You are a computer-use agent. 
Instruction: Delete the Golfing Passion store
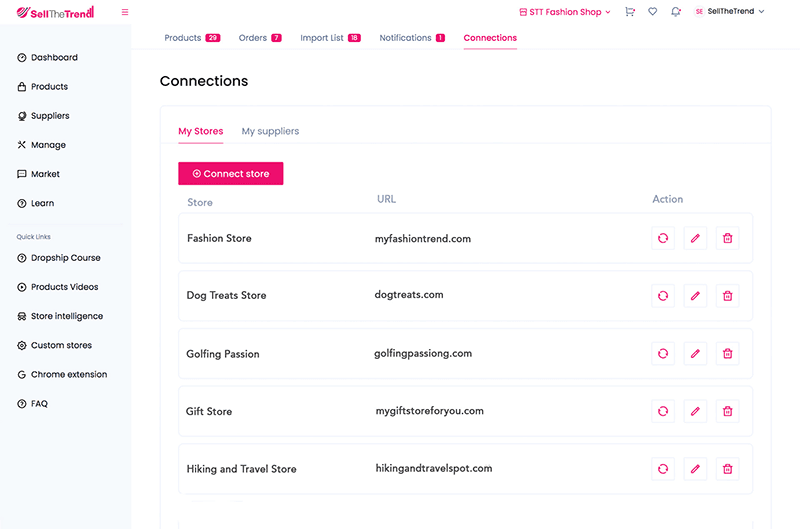[x=727, y=354]
